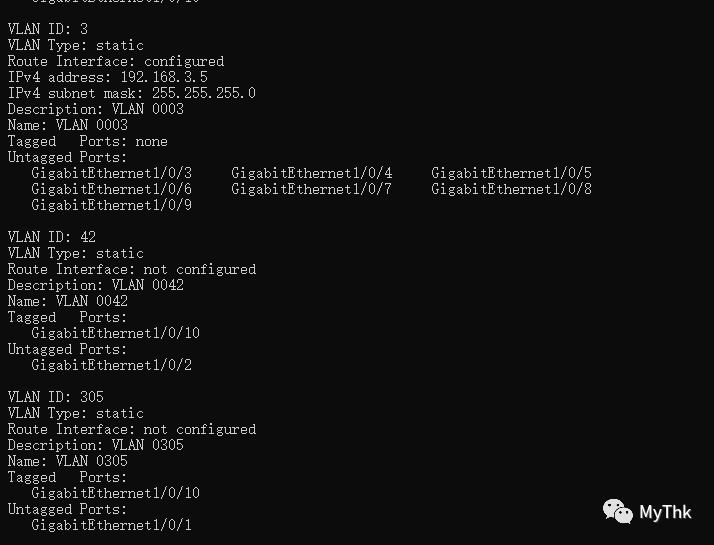This screenshot has height=545, width=714.
Task: Click Name: VLAN 0305 line
Action: coord(68,461)
